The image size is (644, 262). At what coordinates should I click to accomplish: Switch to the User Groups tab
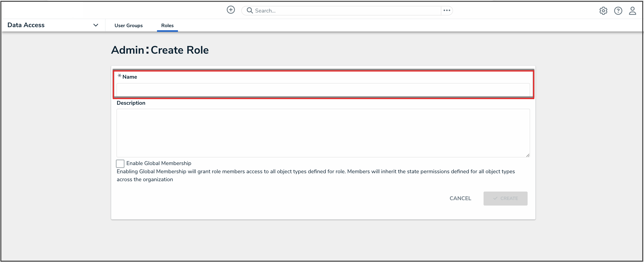coord(128,25)
